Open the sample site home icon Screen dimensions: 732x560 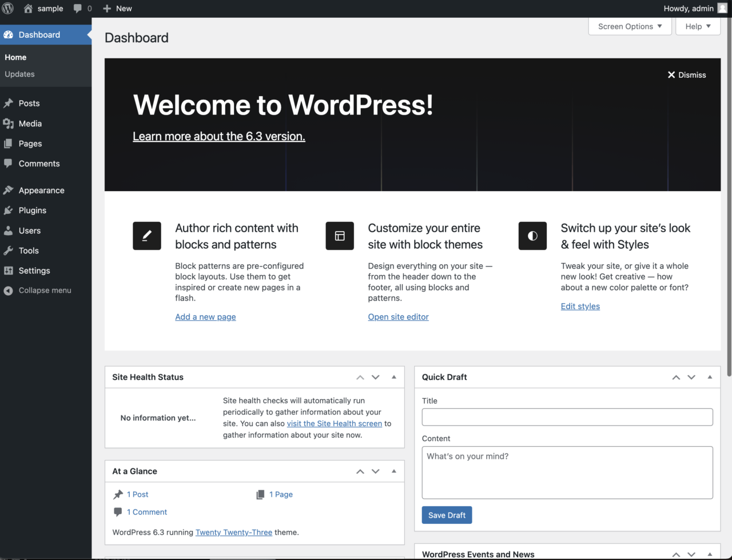click(x=28, y=9)
